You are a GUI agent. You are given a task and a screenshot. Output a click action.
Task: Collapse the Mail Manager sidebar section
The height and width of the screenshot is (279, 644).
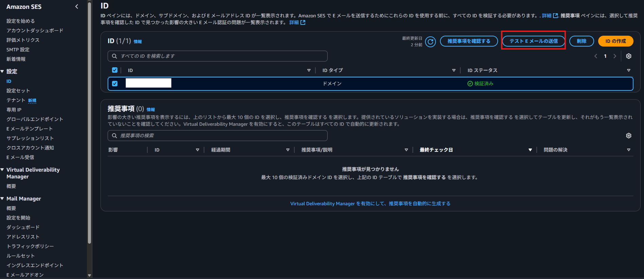[x=2, y=198]
